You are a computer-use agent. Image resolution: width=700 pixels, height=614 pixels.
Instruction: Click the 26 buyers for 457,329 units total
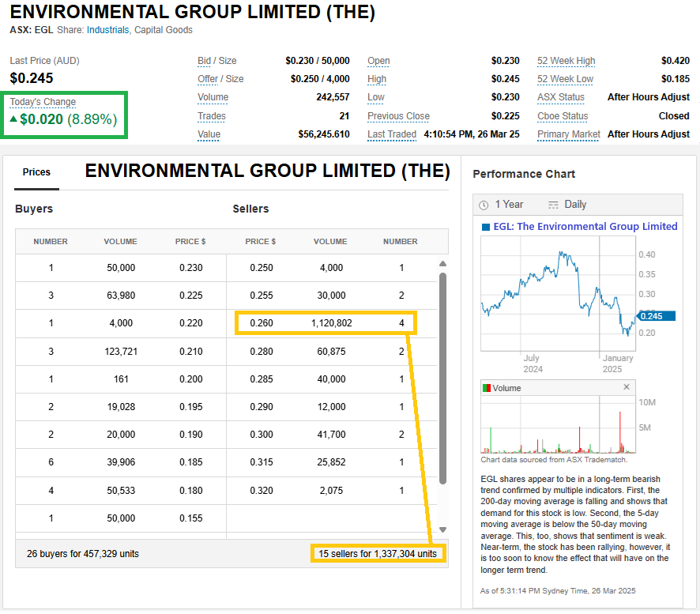pyautogui.click(x=83, y=554)
